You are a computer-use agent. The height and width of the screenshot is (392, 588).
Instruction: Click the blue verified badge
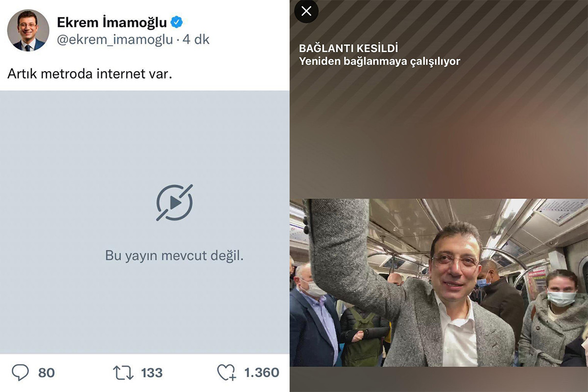pos(176,22)
